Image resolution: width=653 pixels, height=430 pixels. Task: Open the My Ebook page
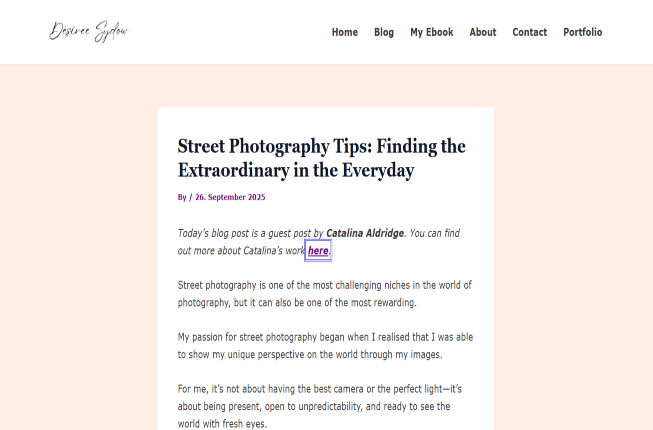[431, 32]
